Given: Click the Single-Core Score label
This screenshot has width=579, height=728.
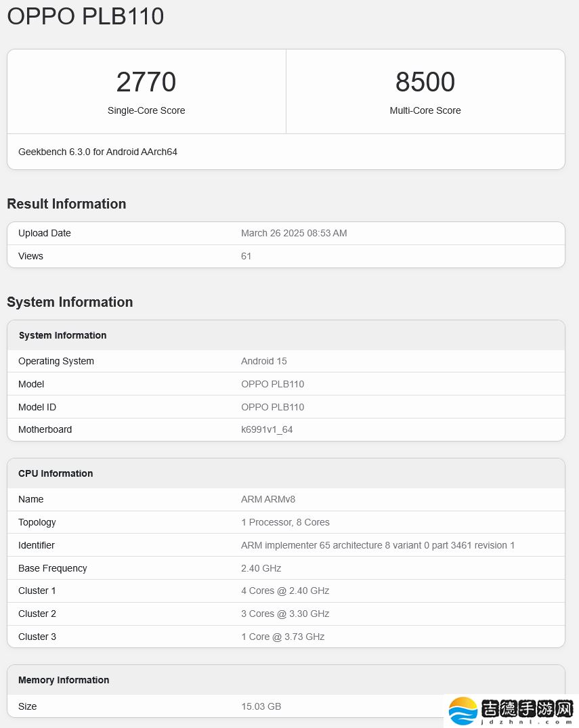Looking at the screenshot, I should [146, 110].
